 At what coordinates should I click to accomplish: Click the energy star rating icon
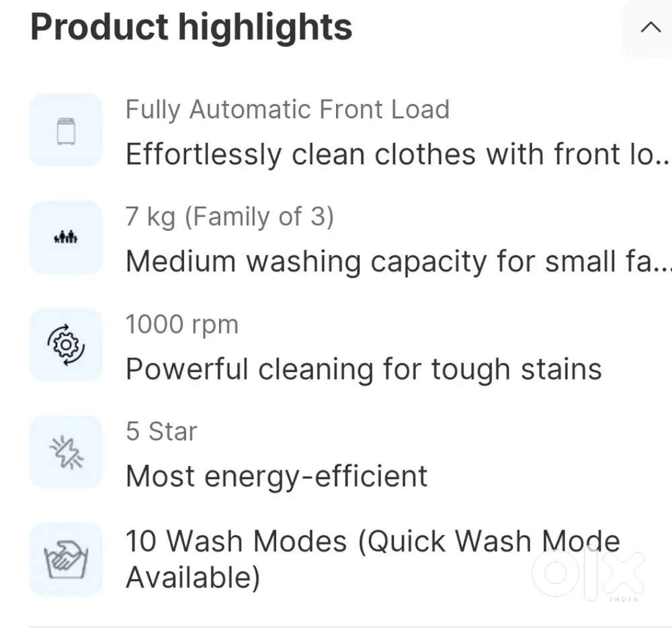(x=66, y=452)
